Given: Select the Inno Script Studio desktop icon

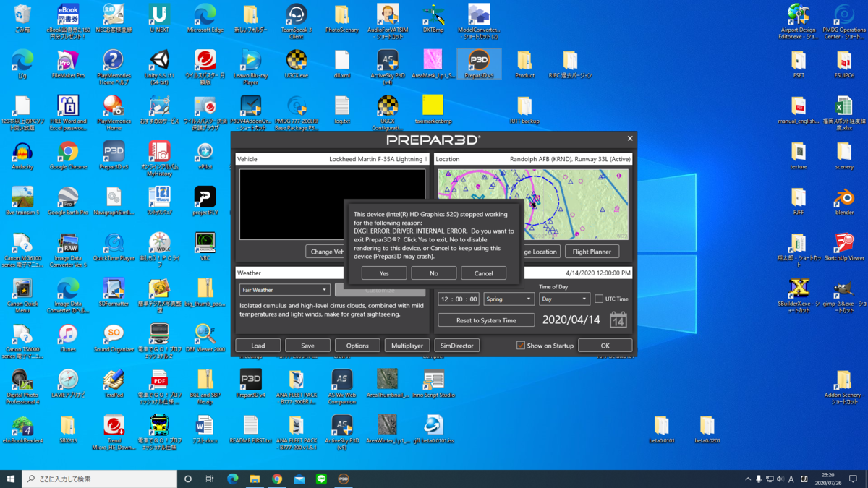Looking at the screenshot, I should 433,383.
